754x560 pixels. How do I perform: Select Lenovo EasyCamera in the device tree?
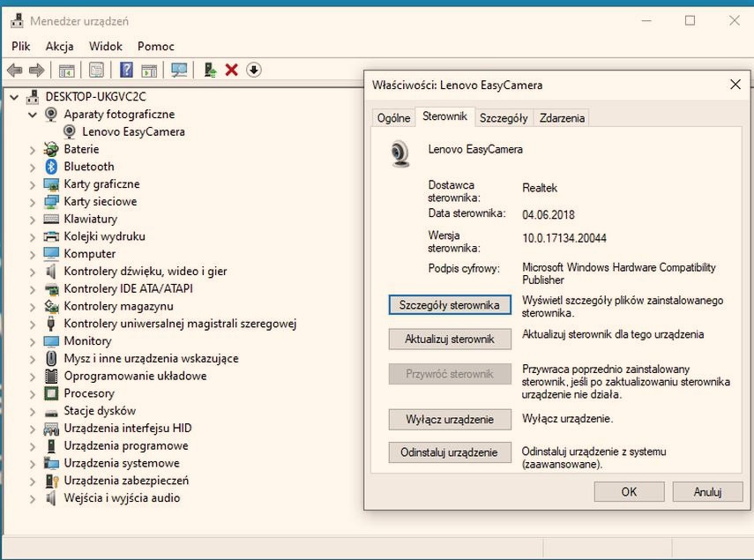133,131
